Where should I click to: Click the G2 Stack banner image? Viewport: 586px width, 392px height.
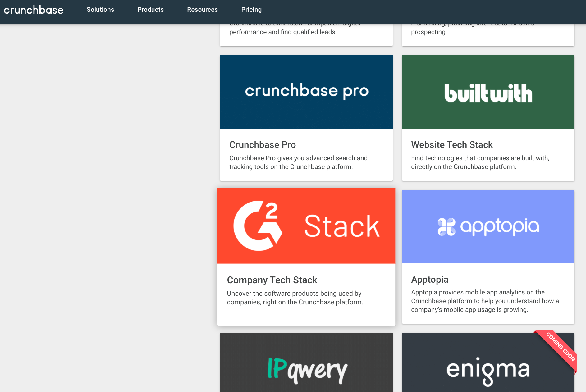(306, 226)
